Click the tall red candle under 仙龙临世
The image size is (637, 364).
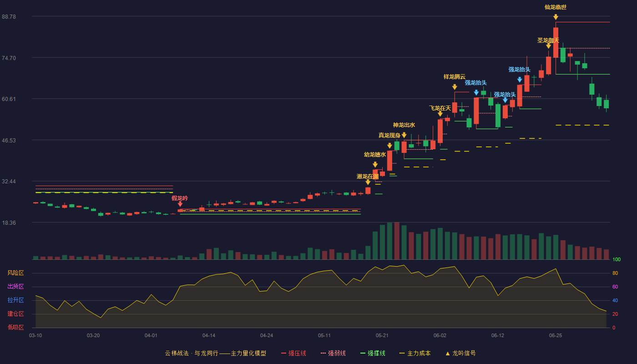[556, 42]
